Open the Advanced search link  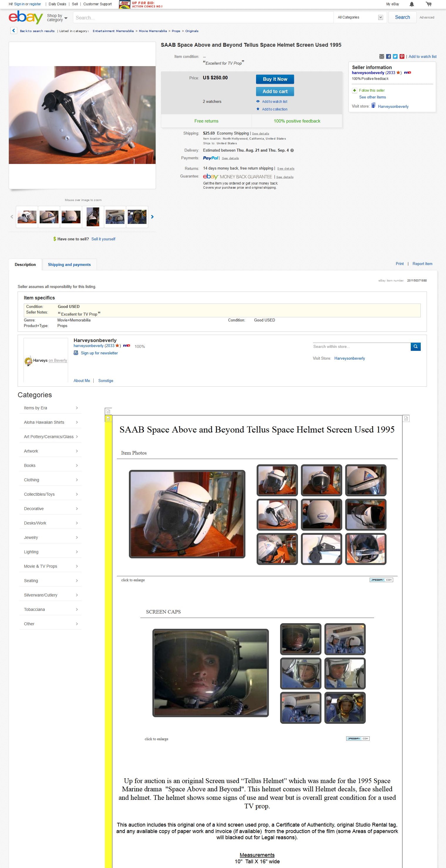(427, 18)
